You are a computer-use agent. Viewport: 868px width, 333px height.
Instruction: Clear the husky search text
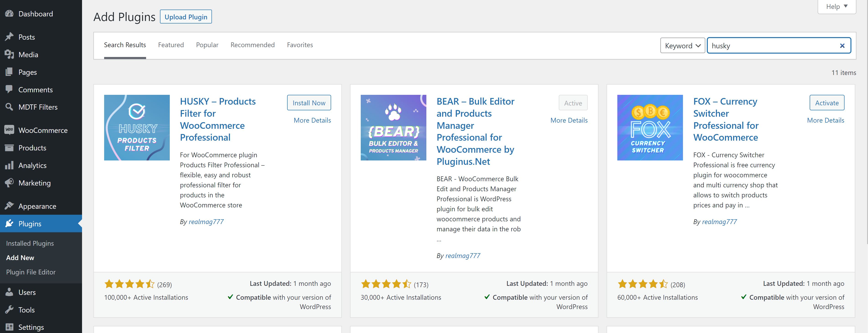click(842, 46)
